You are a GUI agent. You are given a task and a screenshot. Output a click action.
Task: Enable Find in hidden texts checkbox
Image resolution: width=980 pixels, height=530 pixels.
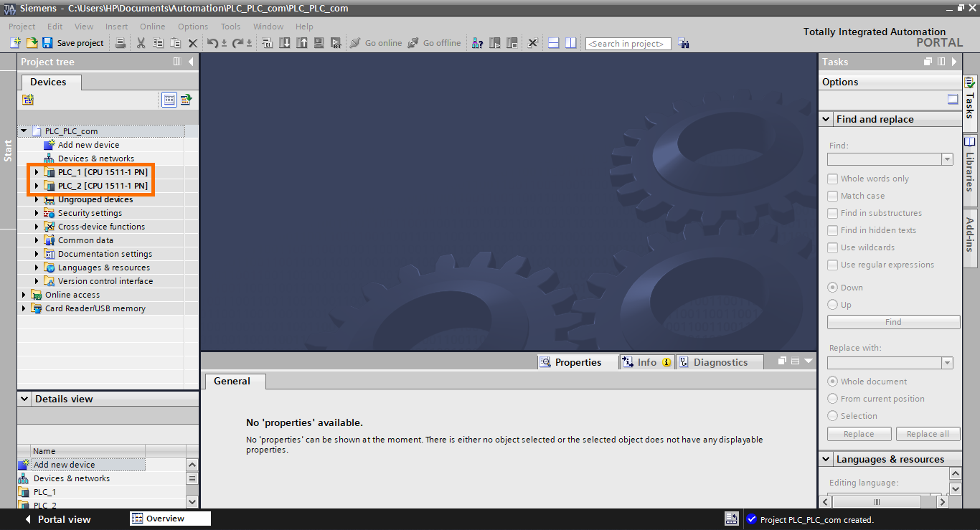click(x=832, y=230)
